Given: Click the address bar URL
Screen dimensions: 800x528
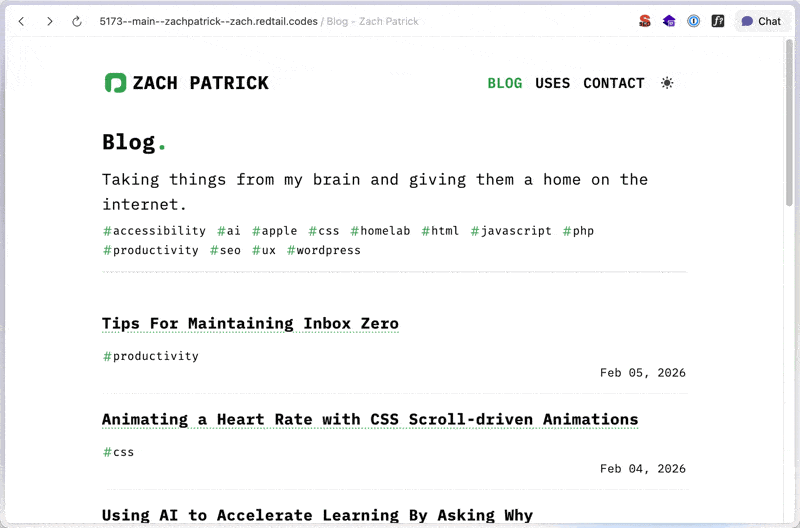Looking at the screenshot, I should point(208,21).
